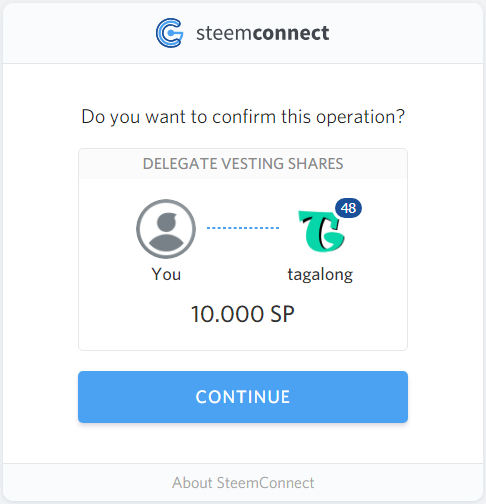Confirm the operation with the CONTINUE button
The height and width of the screenshot is (504, 486).
click(x=243, y=397)
